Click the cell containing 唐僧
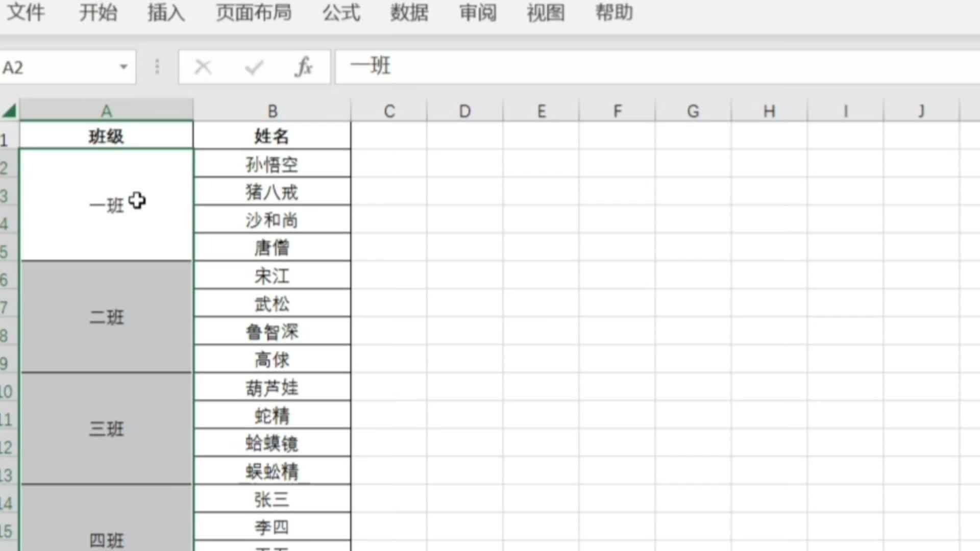 pos(272,247)
